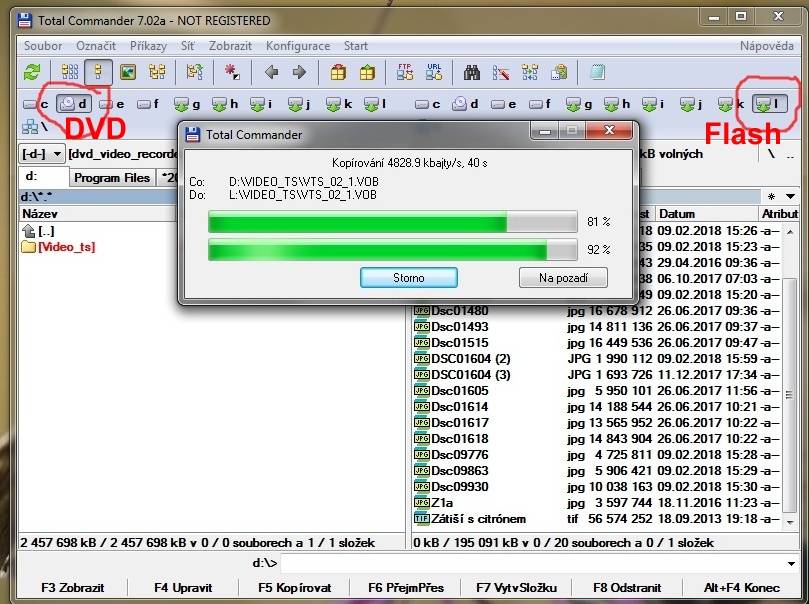
Task: Click the pack files gift icon
Action: pyautogui.click(x=338, y=72)
